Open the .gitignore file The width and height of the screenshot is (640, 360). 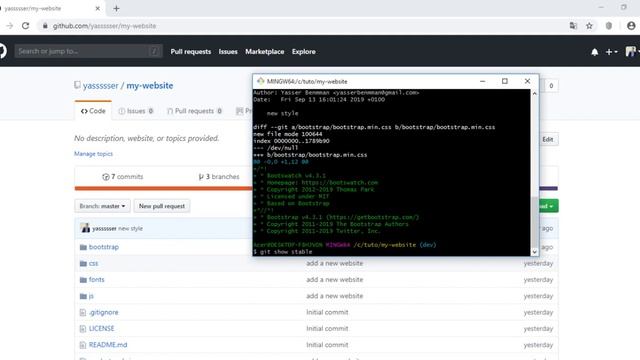(x=104, y=312)
